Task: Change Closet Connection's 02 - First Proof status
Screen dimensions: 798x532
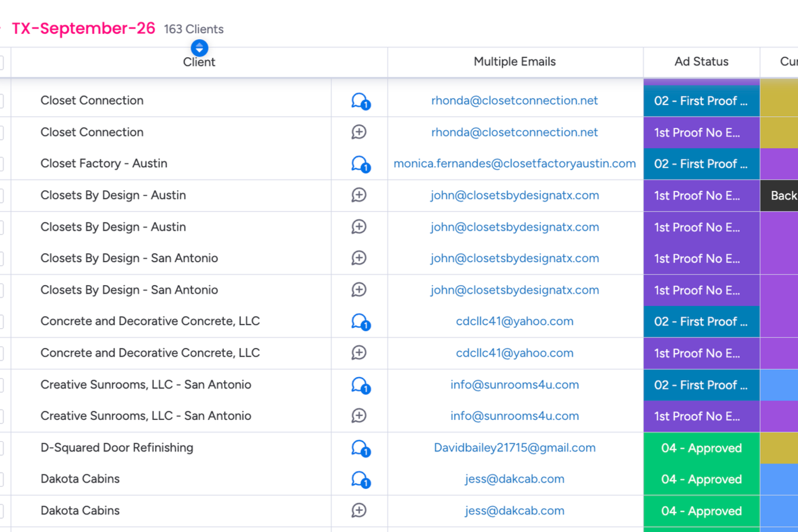Action: click(701, 101)
